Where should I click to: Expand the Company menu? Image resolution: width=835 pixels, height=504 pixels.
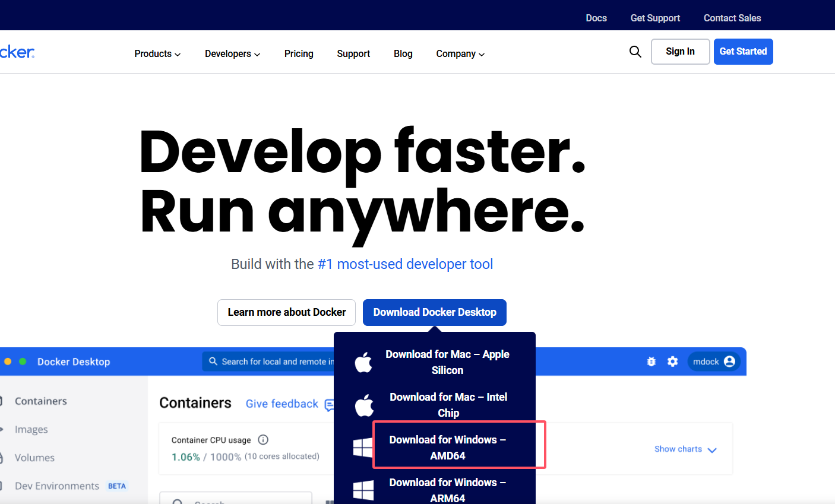coord(460,53)
